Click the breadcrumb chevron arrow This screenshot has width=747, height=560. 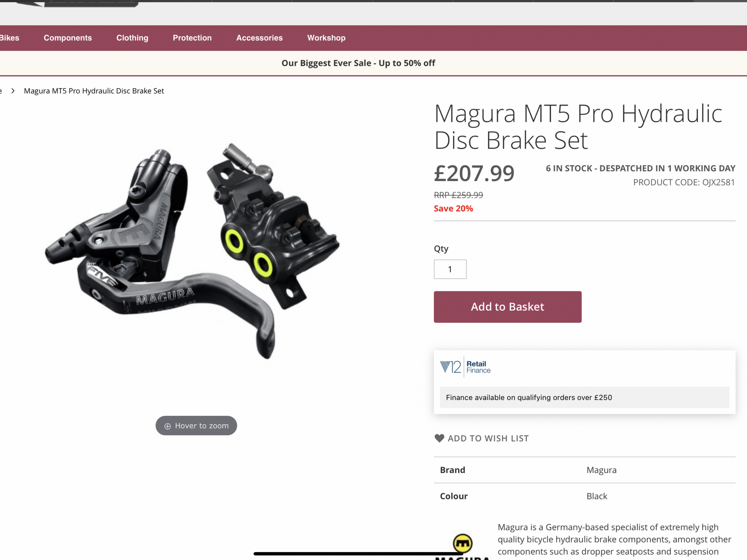point(13,91)
